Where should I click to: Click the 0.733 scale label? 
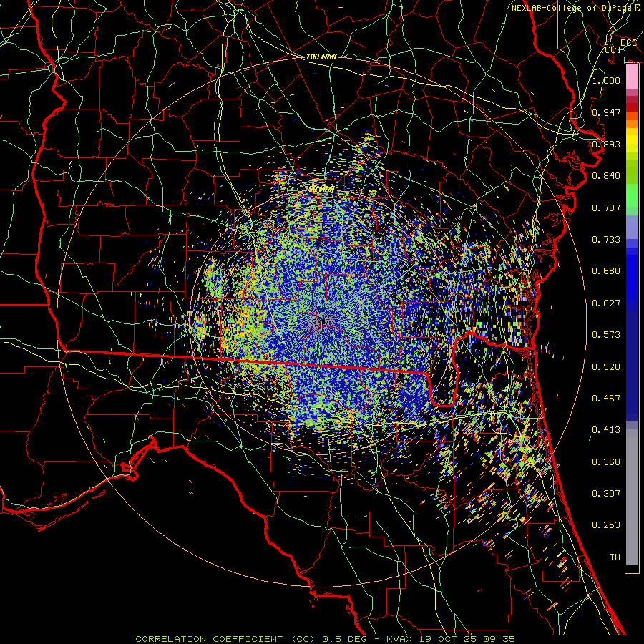point(606,240)
